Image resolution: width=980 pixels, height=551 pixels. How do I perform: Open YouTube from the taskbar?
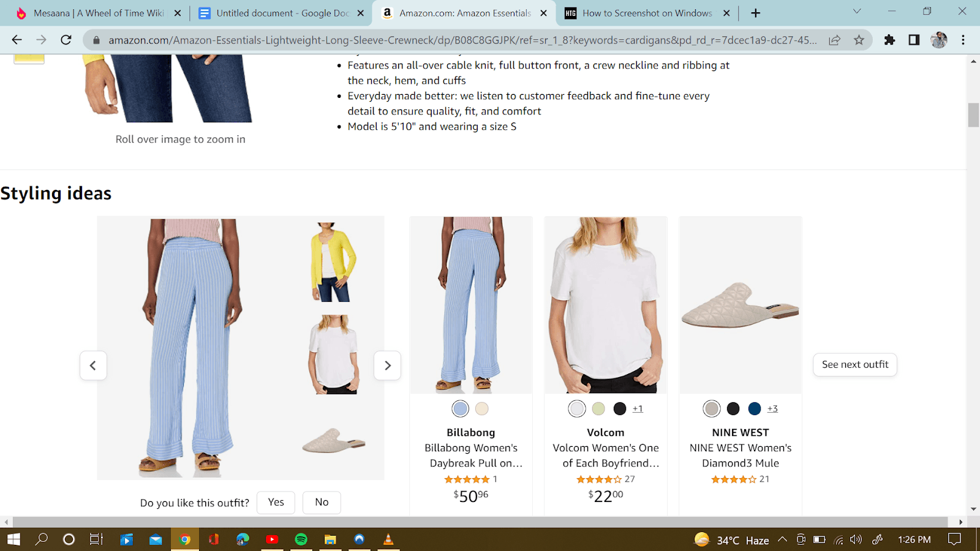pos(272,539)
